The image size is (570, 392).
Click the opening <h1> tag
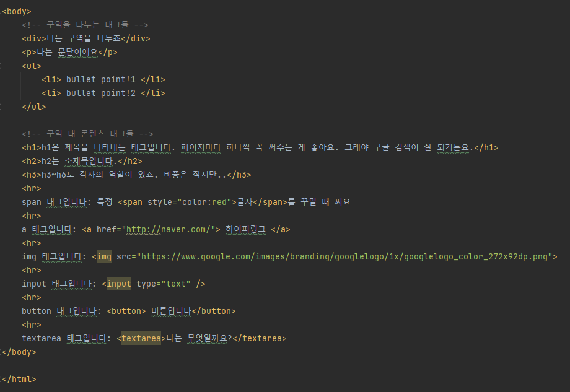[32, 148]
